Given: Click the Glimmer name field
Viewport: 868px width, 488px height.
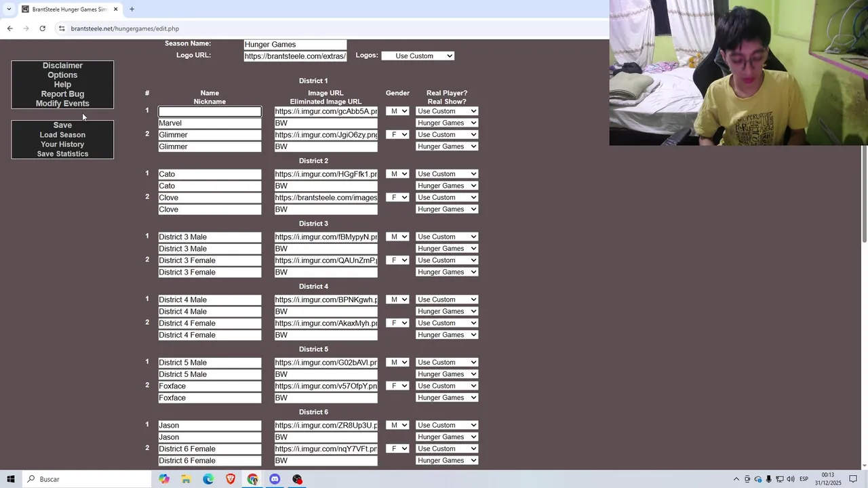Looking at the screenshot, I should [x=210, y=135].
